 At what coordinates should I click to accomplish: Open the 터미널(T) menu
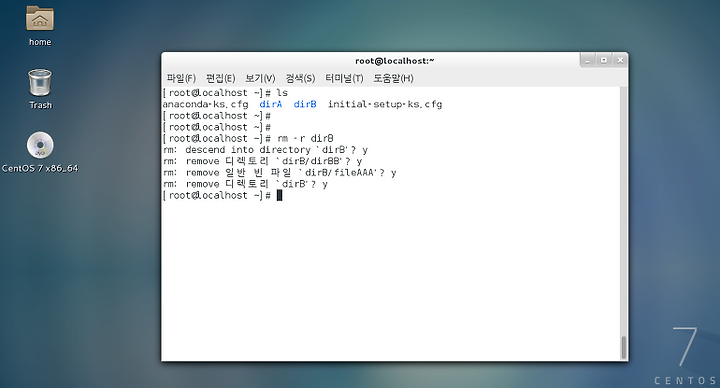[x=344, y=79]
